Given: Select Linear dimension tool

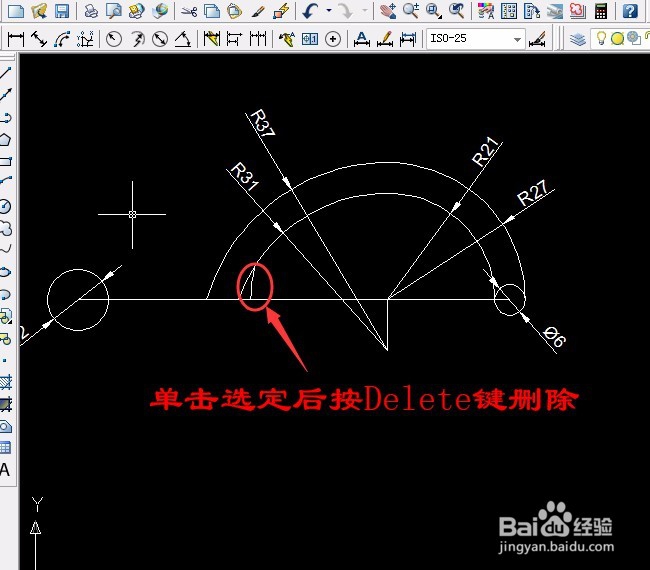Looking at the screenshot, I should point(16,39).
